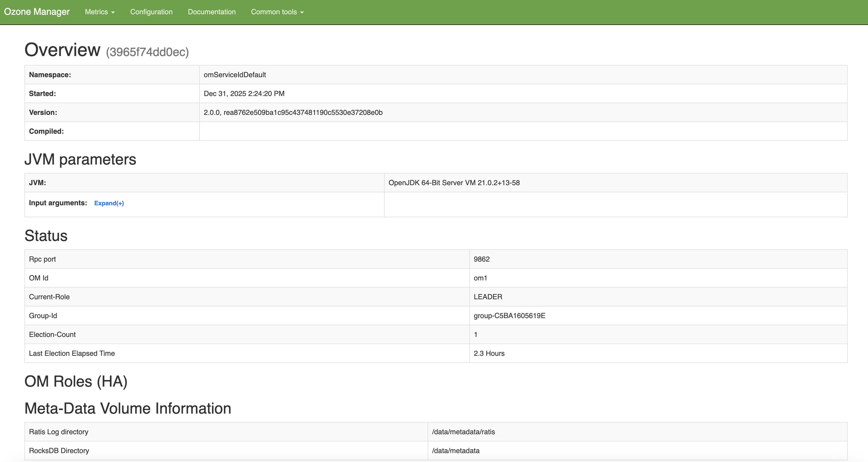Select the Started date value

click(244, 93)
